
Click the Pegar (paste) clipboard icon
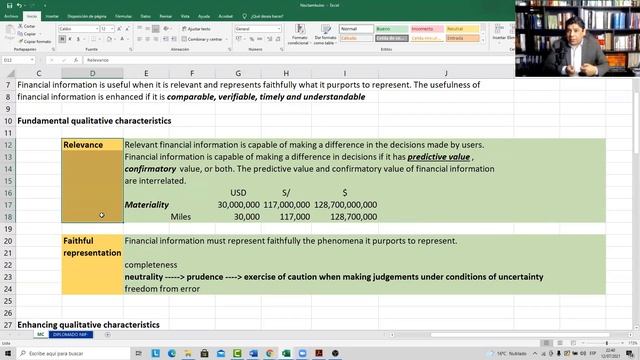[9, 31]
